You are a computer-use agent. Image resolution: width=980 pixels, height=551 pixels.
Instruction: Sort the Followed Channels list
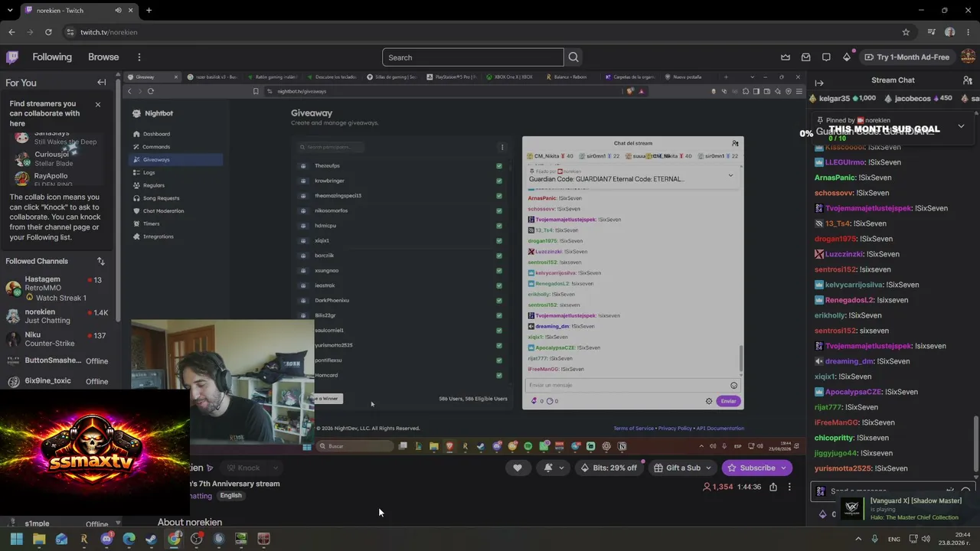tap(100, 261)
